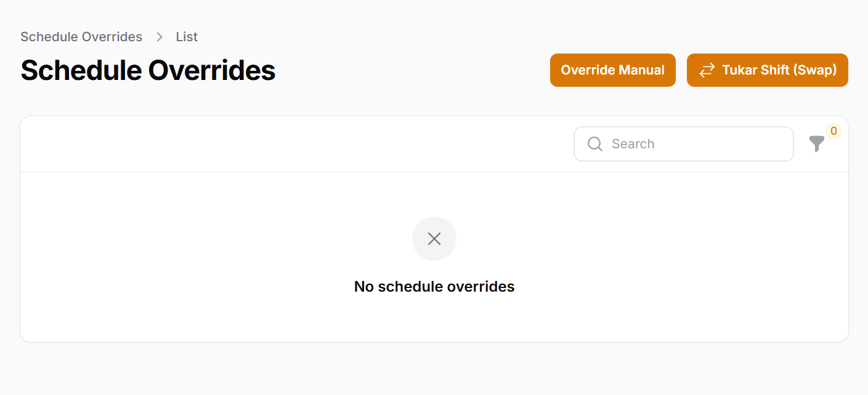868x395 pixels.
Task: Click the gray circle around the empty-state X
Action: pos(421,228)
